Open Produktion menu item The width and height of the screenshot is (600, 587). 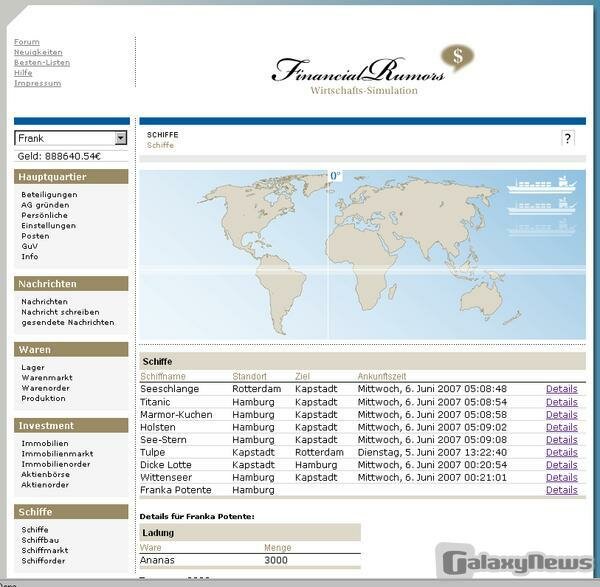point(43,398)
